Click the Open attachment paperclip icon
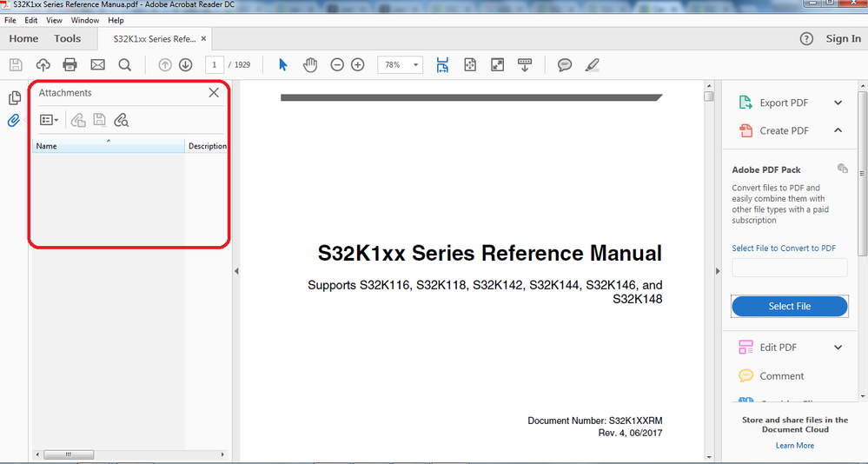 78,120
